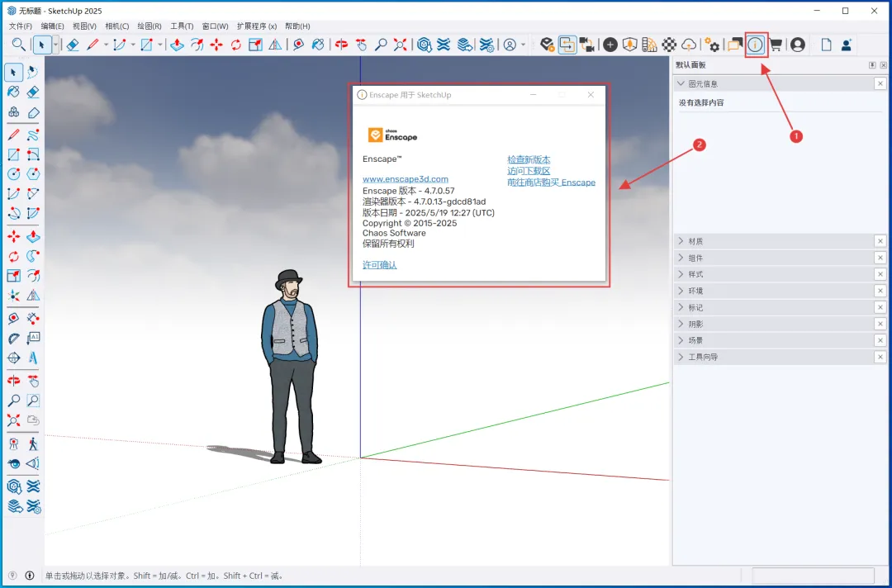Click the measurements input box in status bar
This screenshot has width=892, height=588.
pos(813,576)
